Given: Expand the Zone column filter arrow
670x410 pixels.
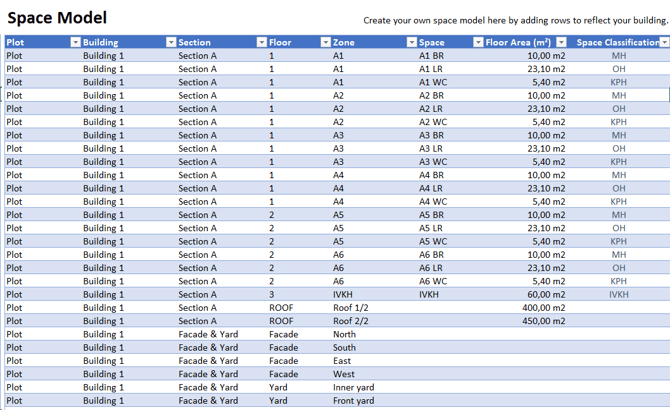Looking at the screenshot, I should [x=412, y=43].
